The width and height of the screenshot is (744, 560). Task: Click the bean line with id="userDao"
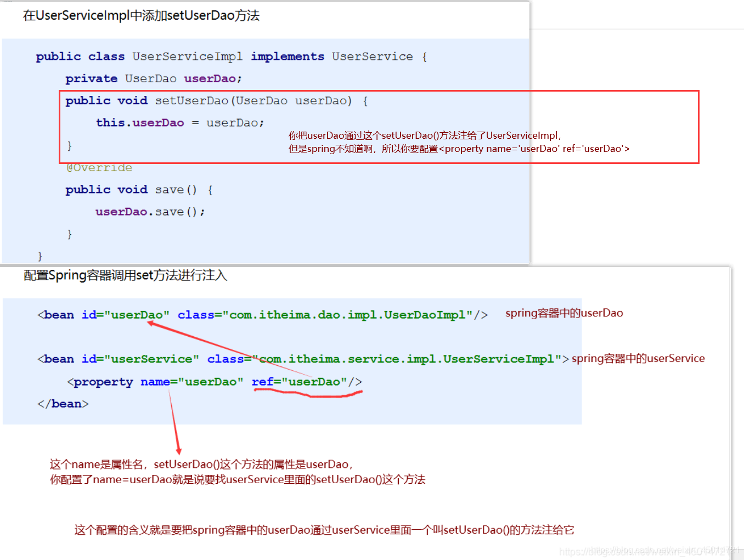tap(262, 315)
